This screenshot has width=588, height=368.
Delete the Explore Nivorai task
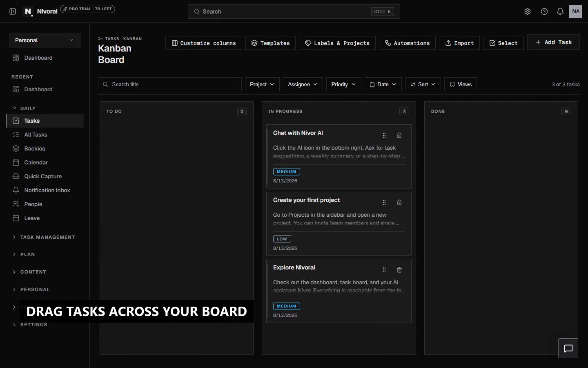tap(399, 270)
